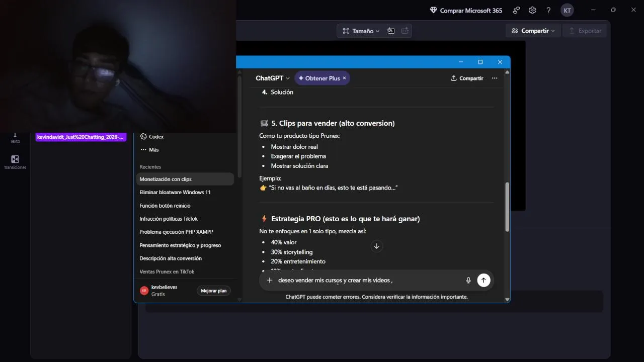The height and width of the screenshot is (362, 644).
Task: Click the Estrategia PRO heading text
Action: pos(345,219)
